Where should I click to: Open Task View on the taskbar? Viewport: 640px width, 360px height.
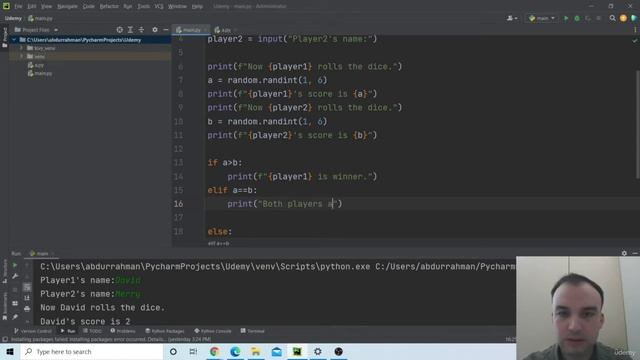click(193, 351)
